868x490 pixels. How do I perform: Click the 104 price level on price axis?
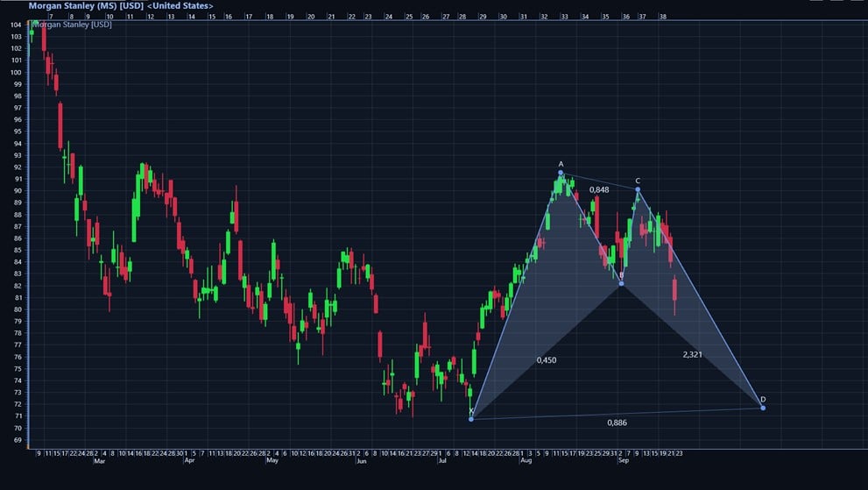16,25
